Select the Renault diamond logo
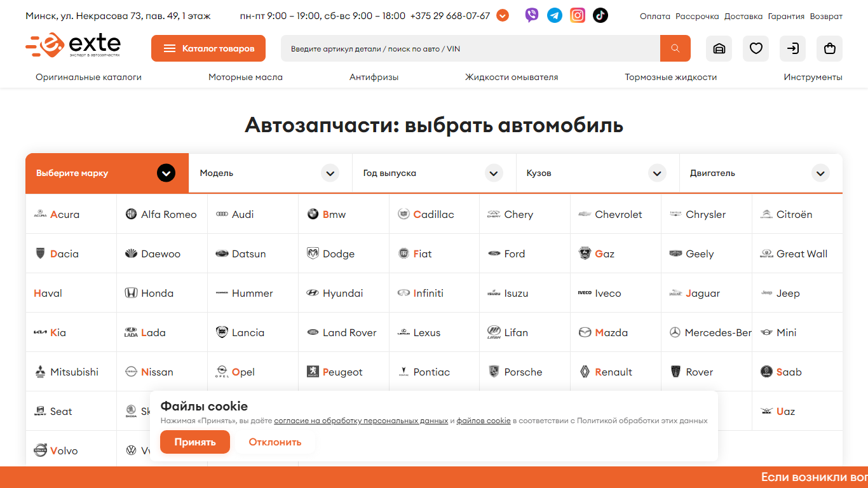This screenshot has width=868, height=488. click(x=585, y=372)
